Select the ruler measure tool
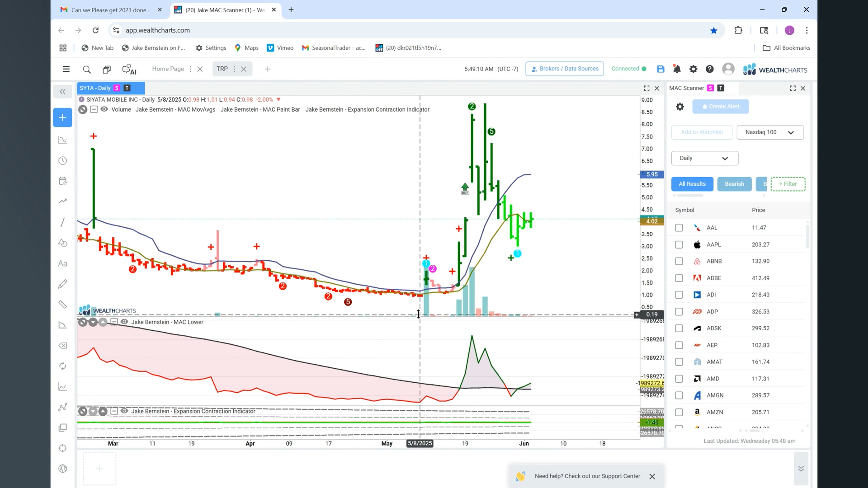 [x=63, y=305]
